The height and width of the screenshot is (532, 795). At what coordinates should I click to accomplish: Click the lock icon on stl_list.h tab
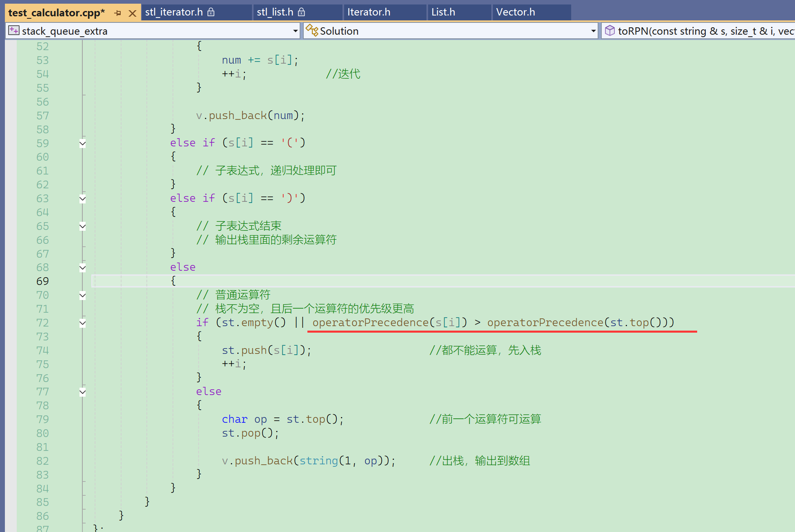pos(301,12)
